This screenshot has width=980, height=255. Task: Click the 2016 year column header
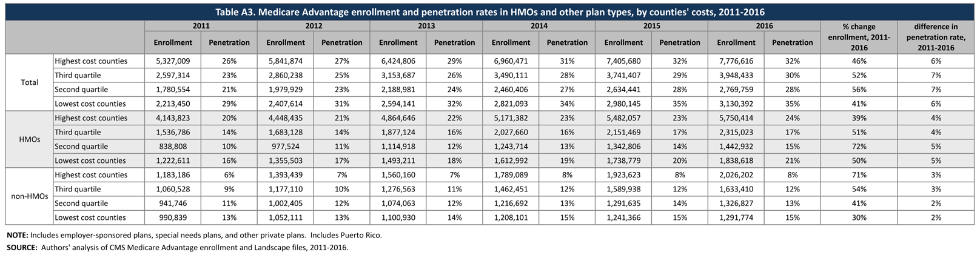pos(764,26)
